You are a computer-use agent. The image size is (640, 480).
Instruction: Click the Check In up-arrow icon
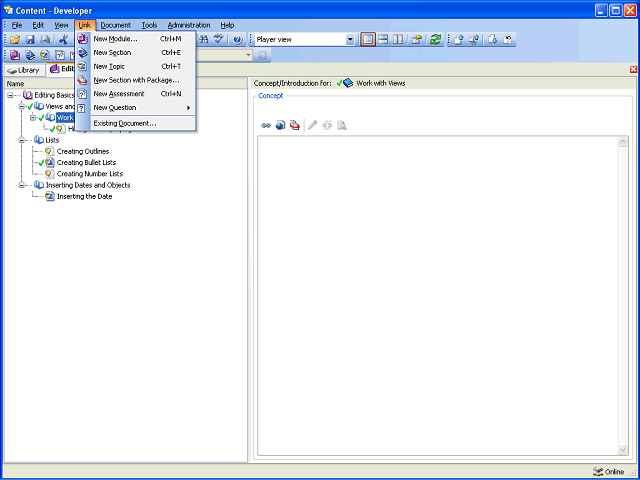(459, 40)
